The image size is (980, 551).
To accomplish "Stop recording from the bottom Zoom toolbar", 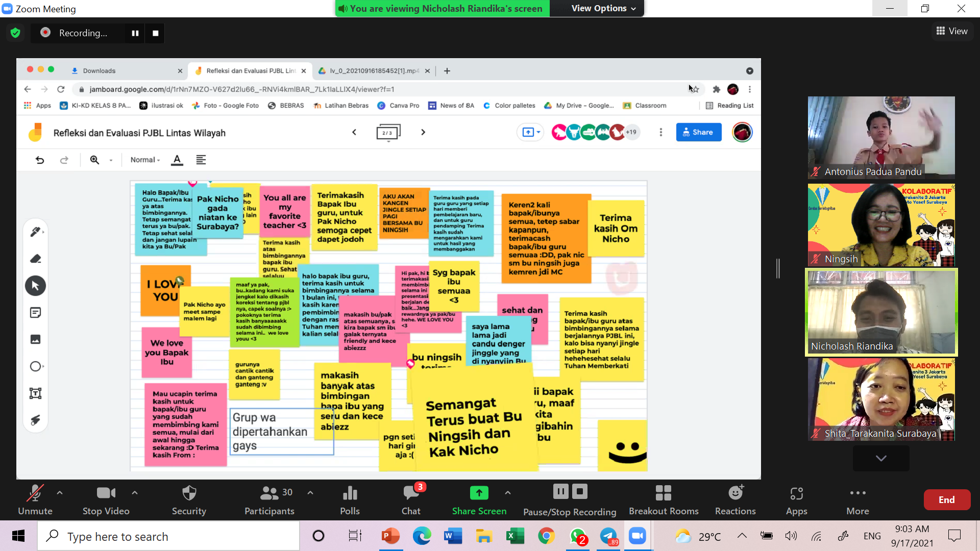I will click(580, 492).
